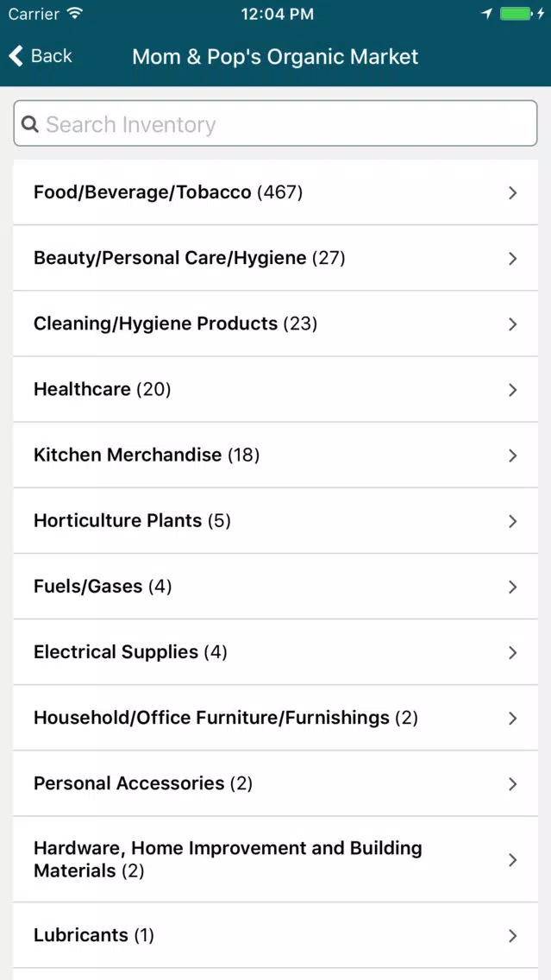Open the Horticulture Plants category
This screenshot has width=551, height=980.
[x=276, y=521]
